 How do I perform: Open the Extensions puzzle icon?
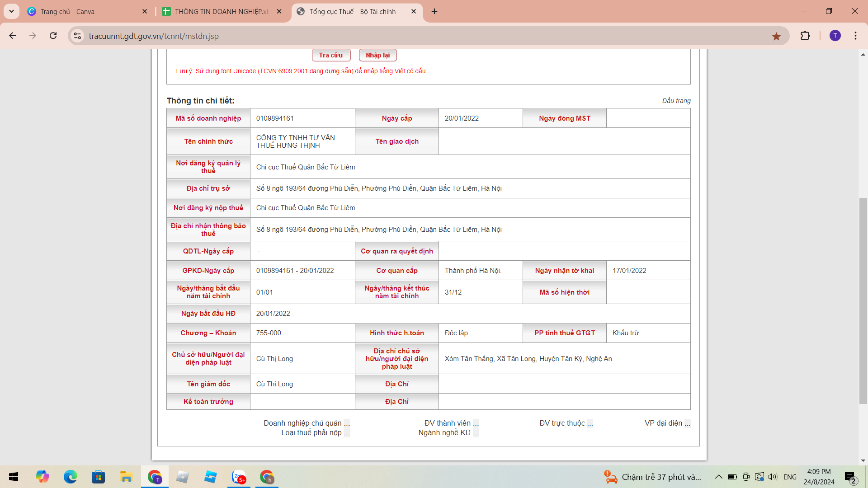coord(805,36)
